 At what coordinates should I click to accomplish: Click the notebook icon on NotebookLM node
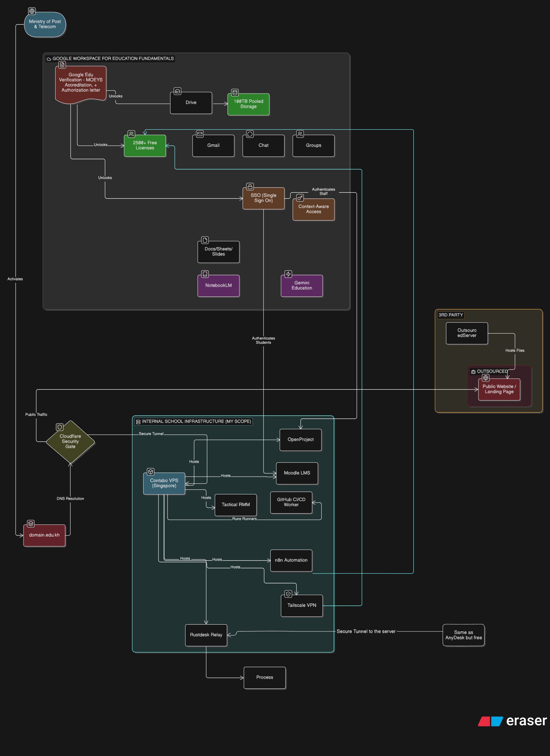point(205,274)
